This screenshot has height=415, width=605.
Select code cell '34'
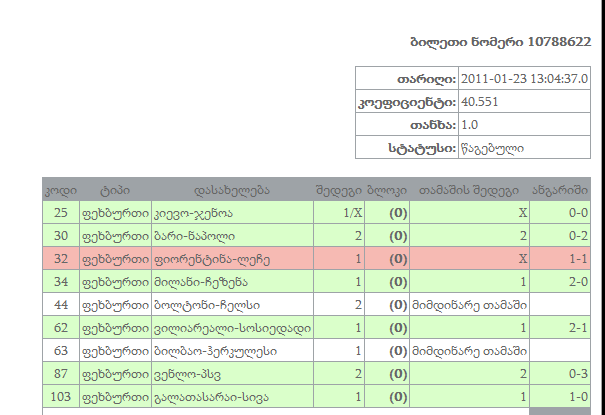coord(61,282)
